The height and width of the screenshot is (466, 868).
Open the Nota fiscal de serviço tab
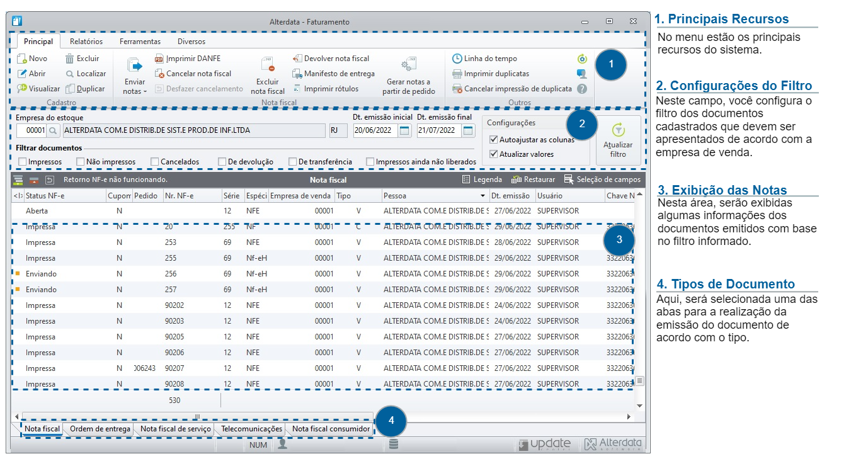click(176, 429)
